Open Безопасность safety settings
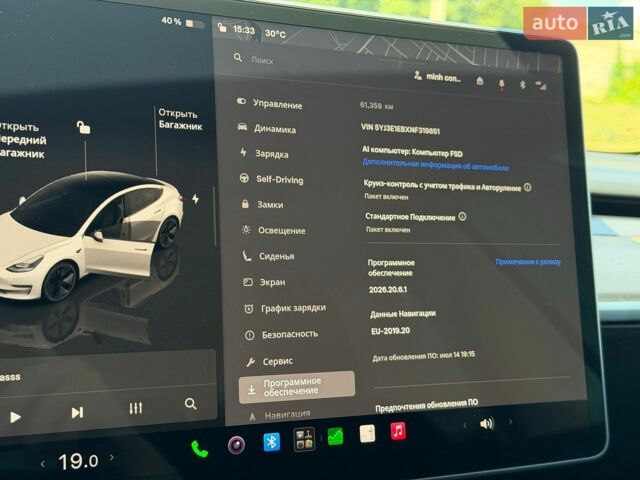This screenshot has width=640, height=480. tap(282, 335)
